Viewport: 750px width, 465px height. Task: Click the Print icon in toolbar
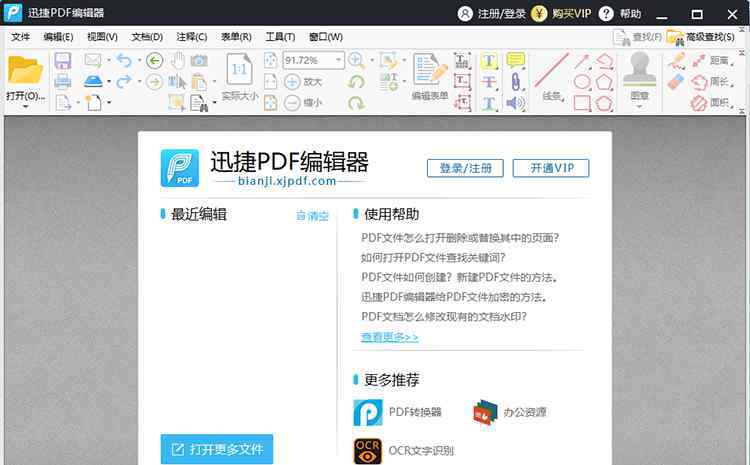[63, 81]
